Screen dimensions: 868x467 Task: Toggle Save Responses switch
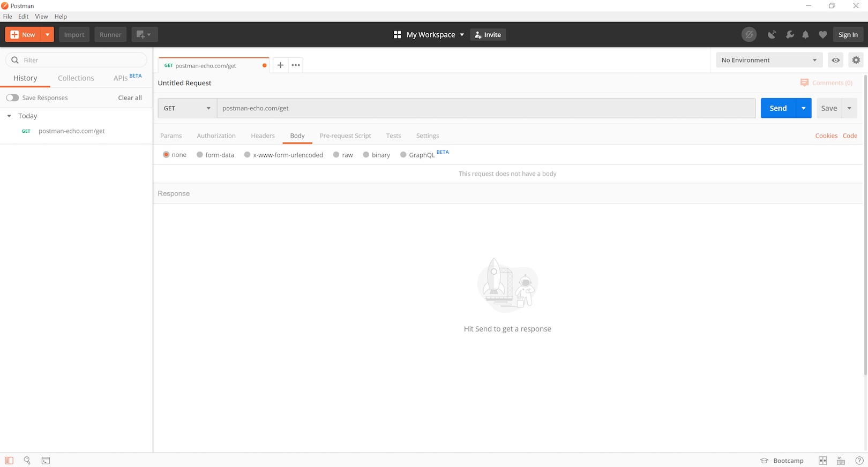[12, 97]
